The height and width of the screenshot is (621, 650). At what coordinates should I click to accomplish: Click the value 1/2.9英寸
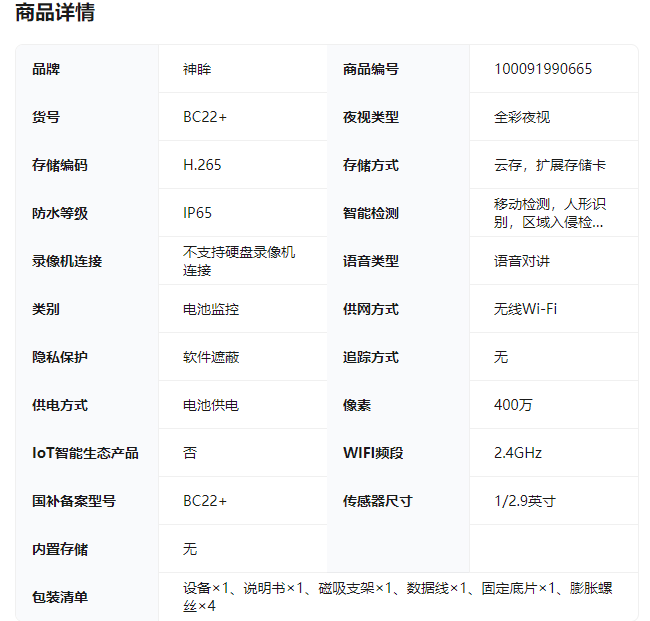click(525, 501)
